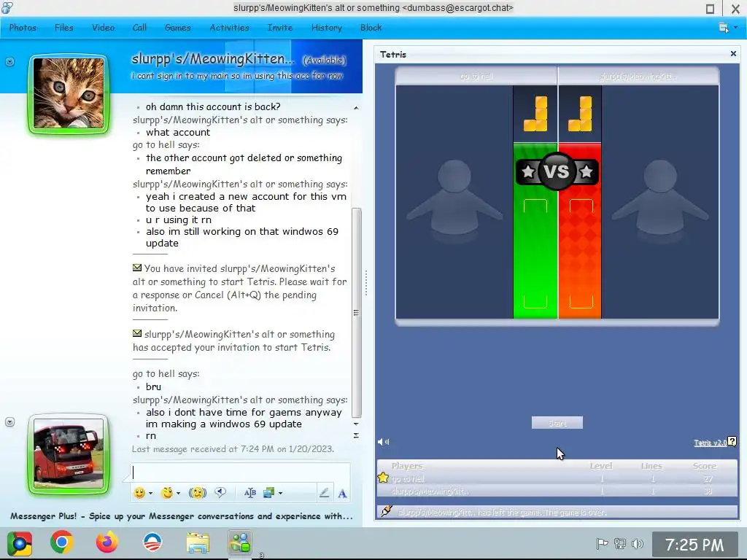Open the conversation History

[x=326, y=28]
